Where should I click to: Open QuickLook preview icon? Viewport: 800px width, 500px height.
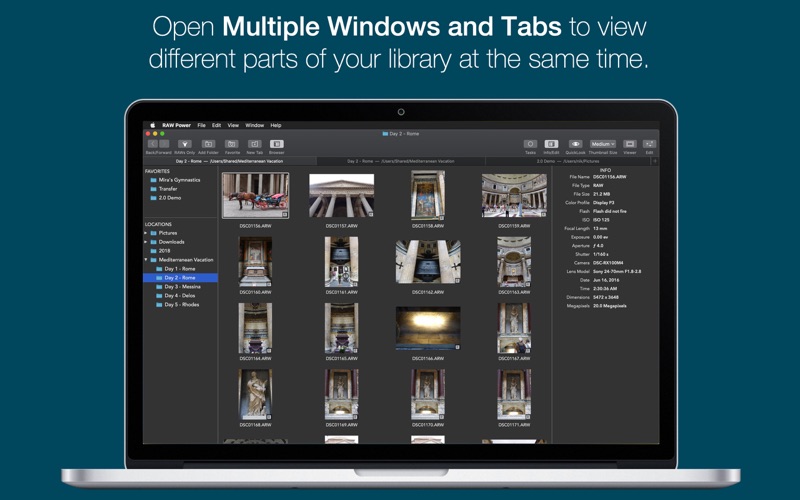coord(575,144)
